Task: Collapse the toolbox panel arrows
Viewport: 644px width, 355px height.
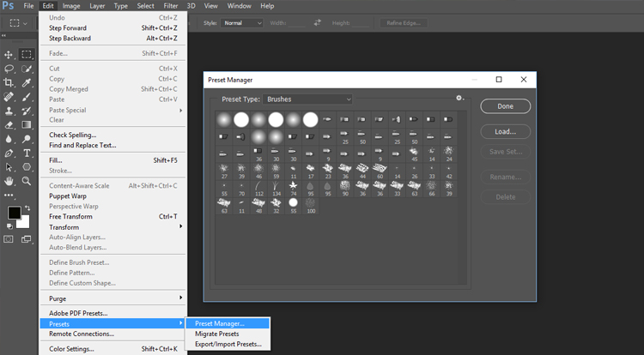Action: tap(3, 36)
